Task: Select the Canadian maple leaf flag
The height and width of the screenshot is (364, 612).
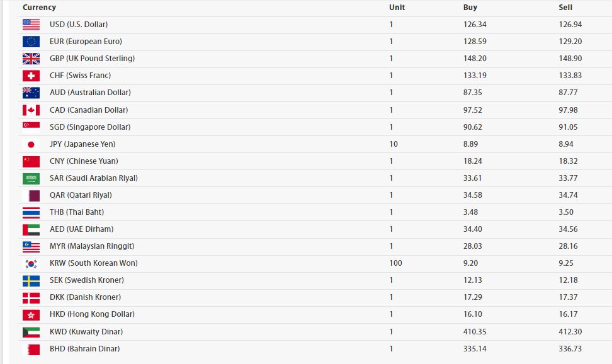Action: pyautogui.click(x=31, y=110)
